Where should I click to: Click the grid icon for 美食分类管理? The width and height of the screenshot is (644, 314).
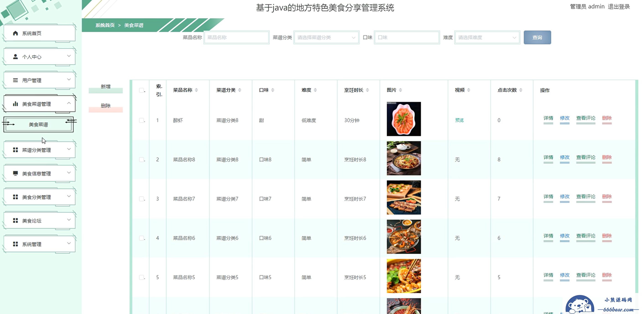15,197
